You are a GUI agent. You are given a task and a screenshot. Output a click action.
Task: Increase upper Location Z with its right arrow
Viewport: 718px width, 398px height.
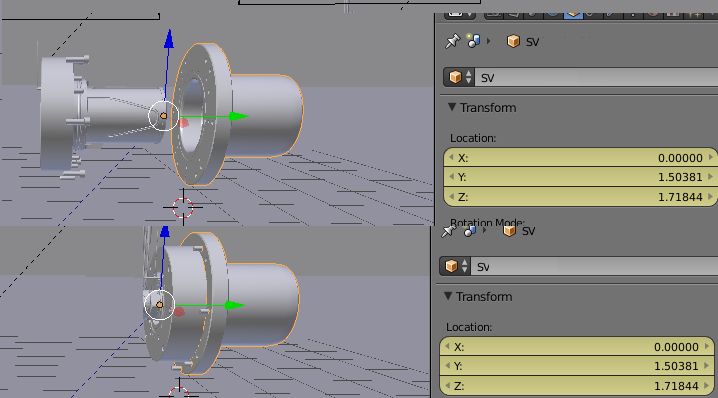(x=711, y=196)
